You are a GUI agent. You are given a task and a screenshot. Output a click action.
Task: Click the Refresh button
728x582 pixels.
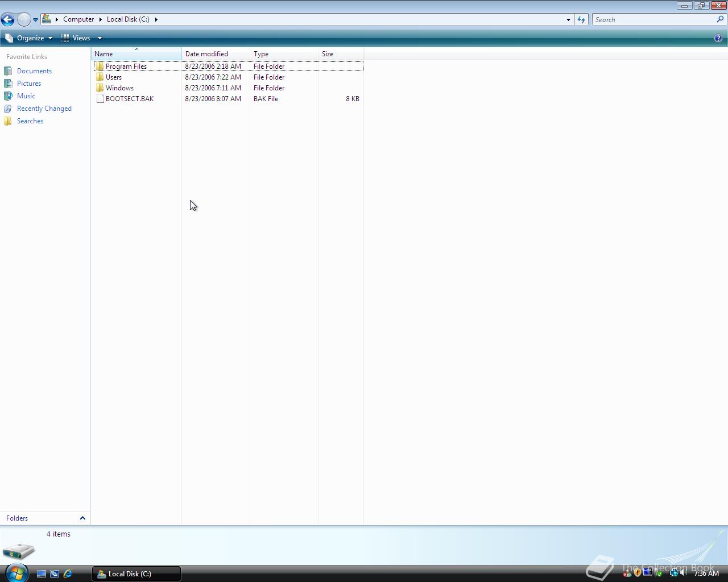(x=581, y=19)
